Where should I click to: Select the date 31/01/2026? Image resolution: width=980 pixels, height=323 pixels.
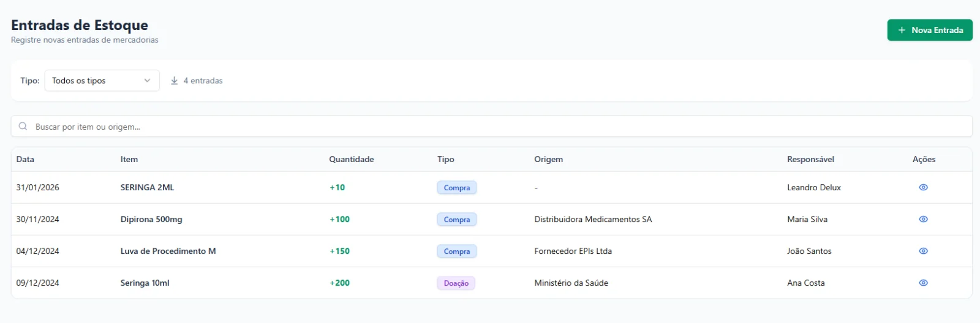pyautogui.click(x=38, y=188)
